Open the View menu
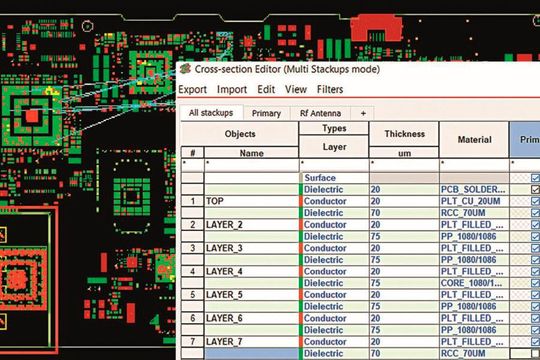 (296, 90)
